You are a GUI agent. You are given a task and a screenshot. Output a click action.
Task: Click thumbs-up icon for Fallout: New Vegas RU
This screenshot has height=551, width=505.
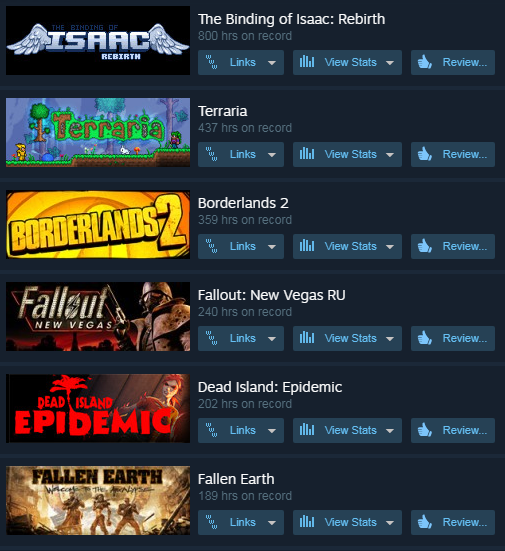click(x=425, y=338)
